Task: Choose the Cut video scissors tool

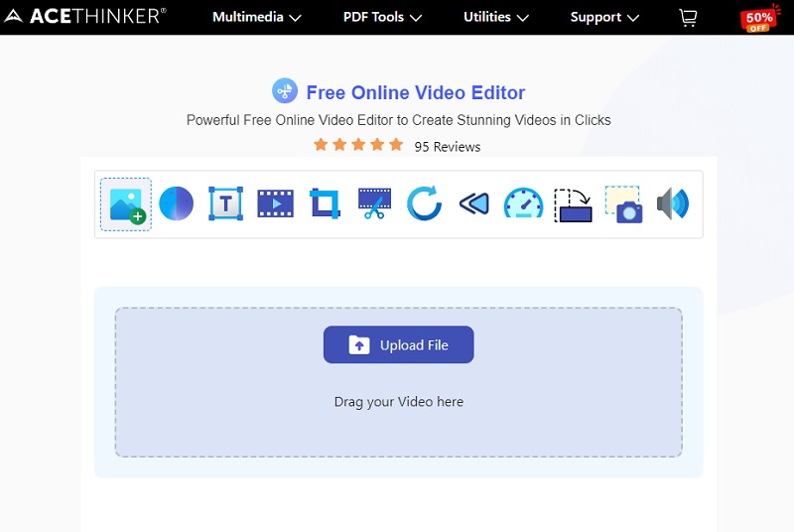Action: pos(375,203)
